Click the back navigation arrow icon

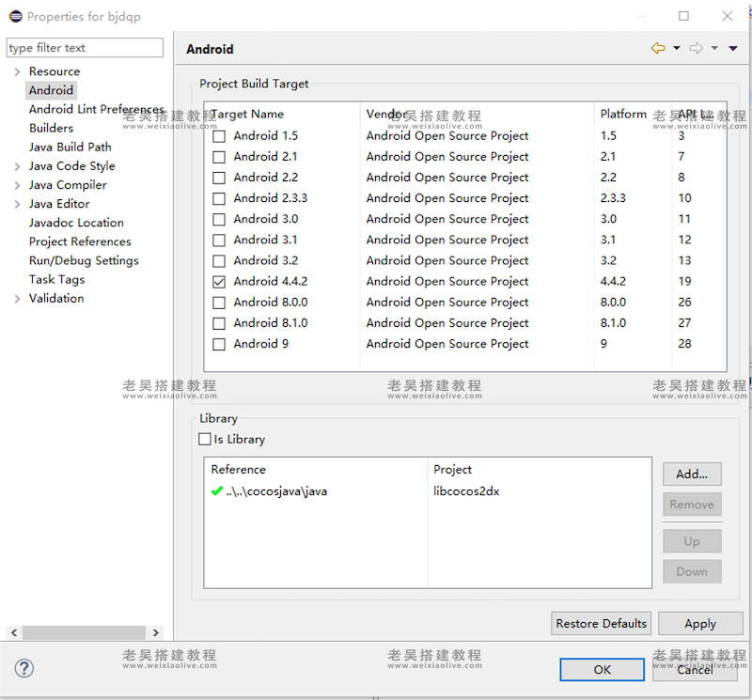point(658,49)
